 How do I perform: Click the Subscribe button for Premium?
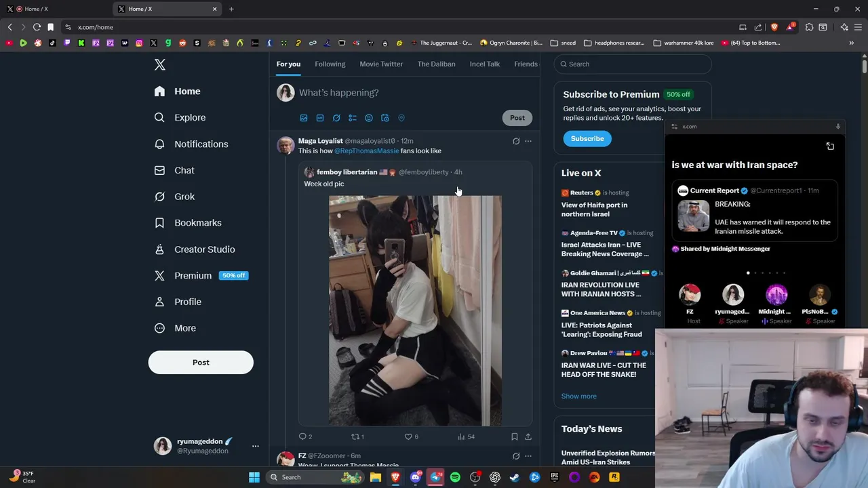tap(587, 139)
